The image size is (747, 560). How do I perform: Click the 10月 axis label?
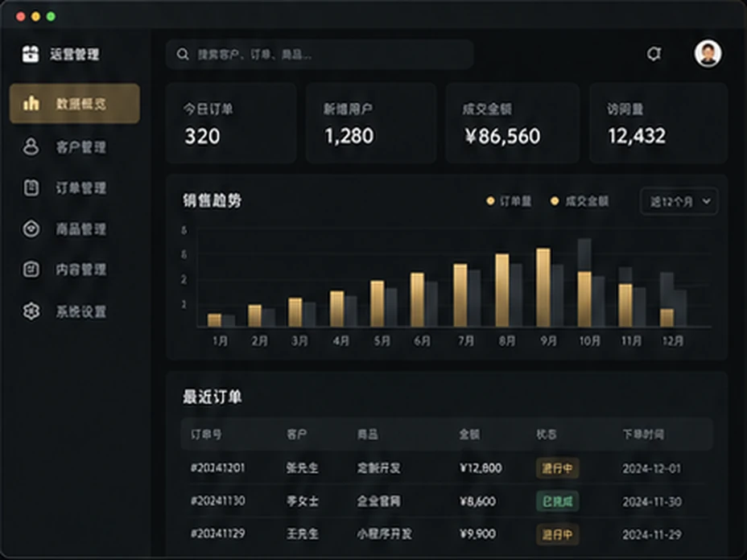point(589,341)
